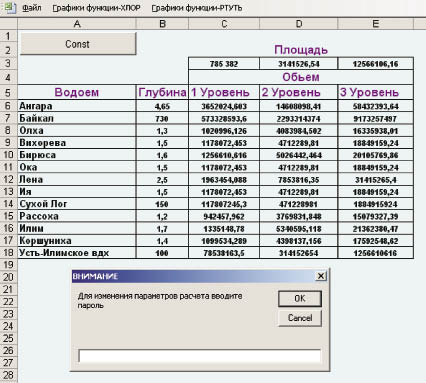
Task: Confirm password dialog with OK
Action: pos(300,298)
